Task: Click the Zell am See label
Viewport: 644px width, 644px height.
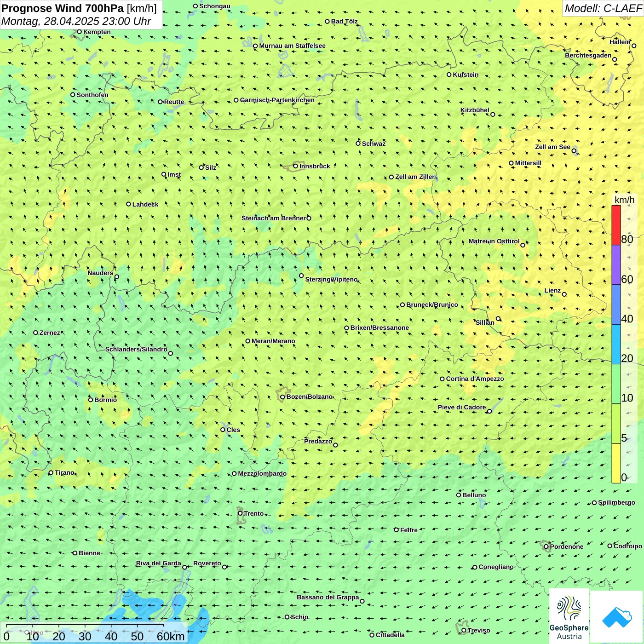Action: click(x=552, y=147)
